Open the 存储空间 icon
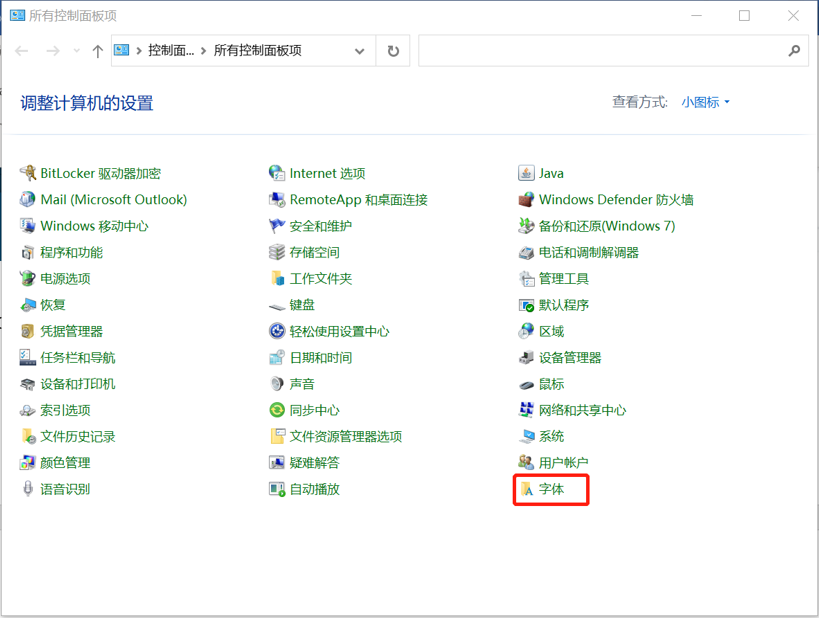The image size is (819, 618). coord(276,252)
